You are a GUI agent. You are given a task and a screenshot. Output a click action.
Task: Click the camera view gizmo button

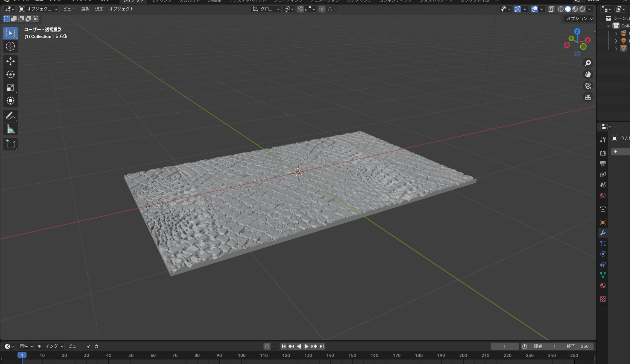coord(588,86)
